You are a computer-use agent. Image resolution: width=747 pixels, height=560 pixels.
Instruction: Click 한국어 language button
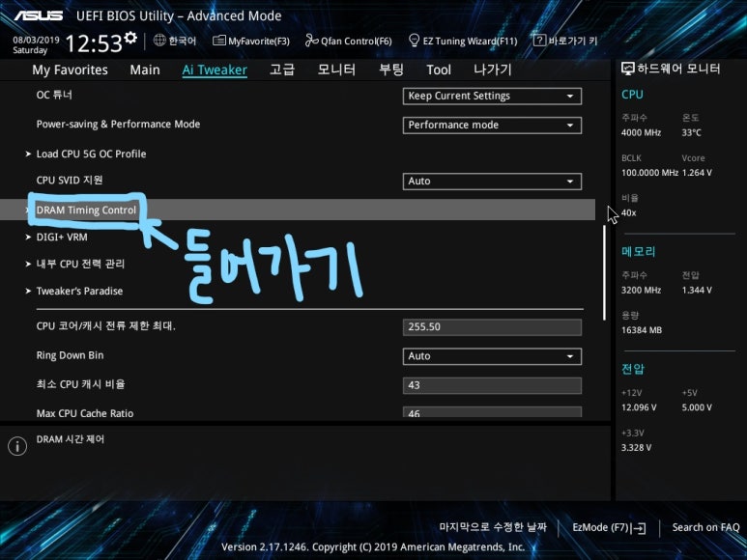pos(175,41)
